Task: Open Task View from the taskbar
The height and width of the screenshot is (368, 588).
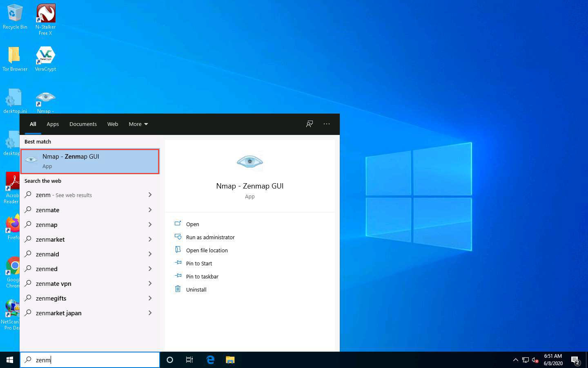Action: point(189,360)
